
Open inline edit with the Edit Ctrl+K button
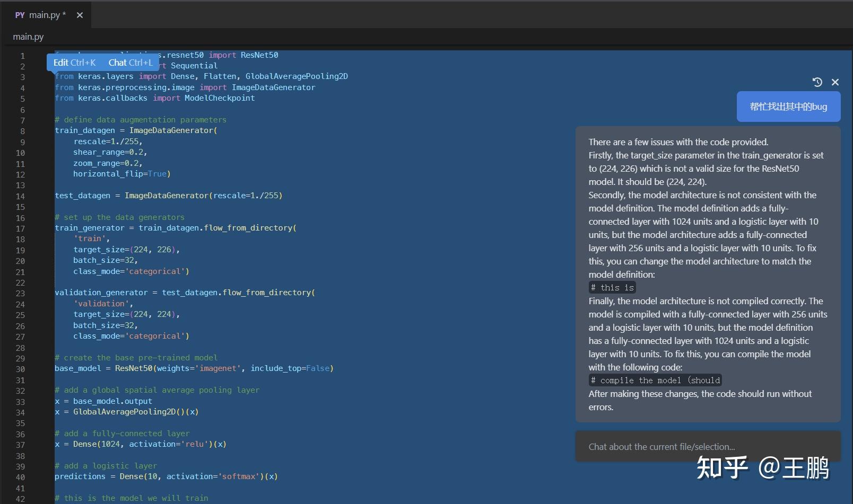click(74, 62)
